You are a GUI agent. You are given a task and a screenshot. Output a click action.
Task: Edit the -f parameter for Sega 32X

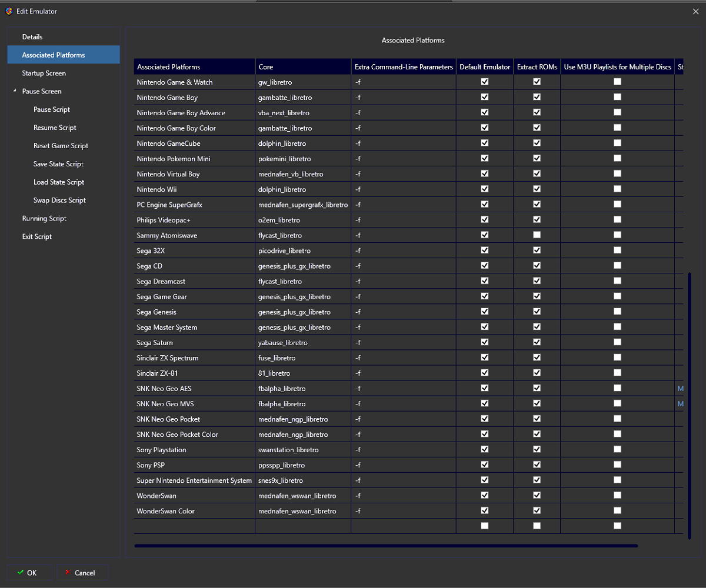pyautogui.click(x=404, y=250)
